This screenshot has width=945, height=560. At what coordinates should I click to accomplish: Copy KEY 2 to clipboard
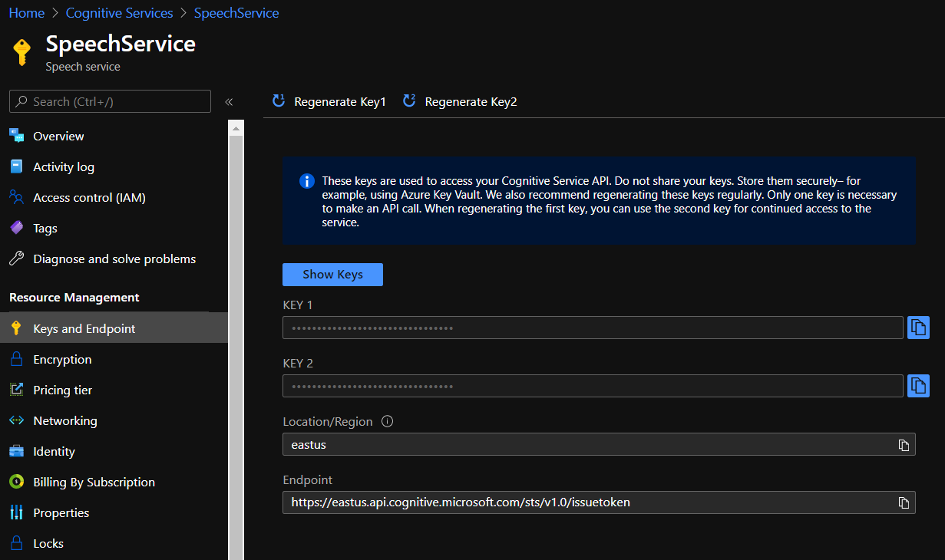pyautogui.click(x=918, y=386)
